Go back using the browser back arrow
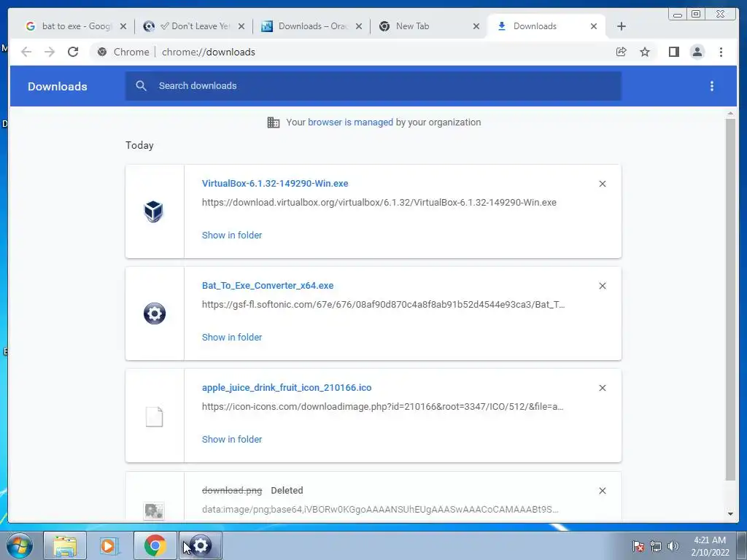747x560 pixels. click(26, 52)
